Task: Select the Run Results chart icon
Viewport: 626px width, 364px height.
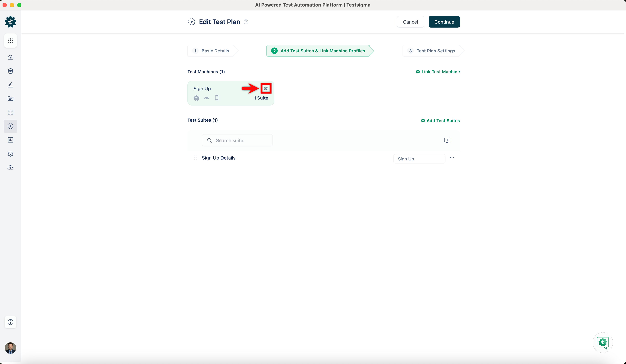Action: (x=11, y=140)
